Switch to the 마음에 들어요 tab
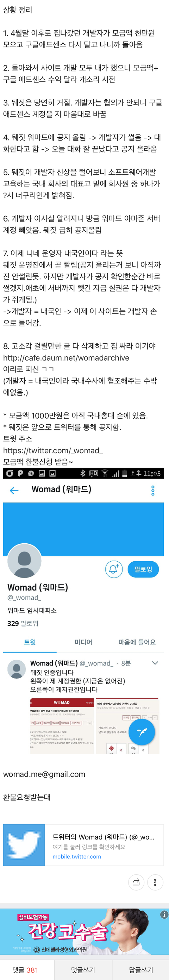The height and width of the screenshot is (980, 169). pos(137,642)
